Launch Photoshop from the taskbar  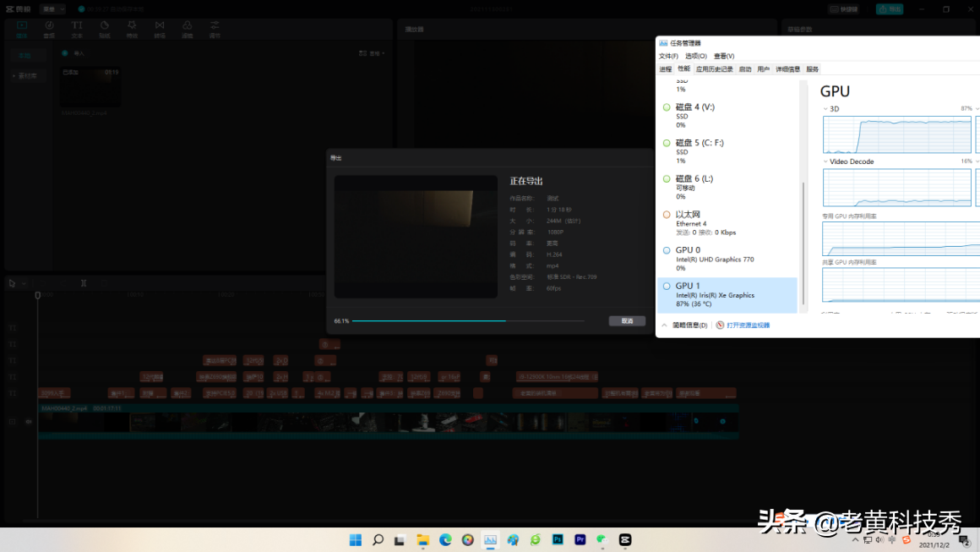558,540
